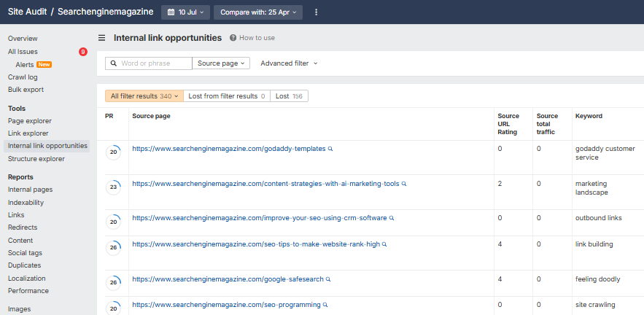Switch to the Lost 156 tab
Image resolution: width=644 pixels, height=315 pixels.
(289, 96)
